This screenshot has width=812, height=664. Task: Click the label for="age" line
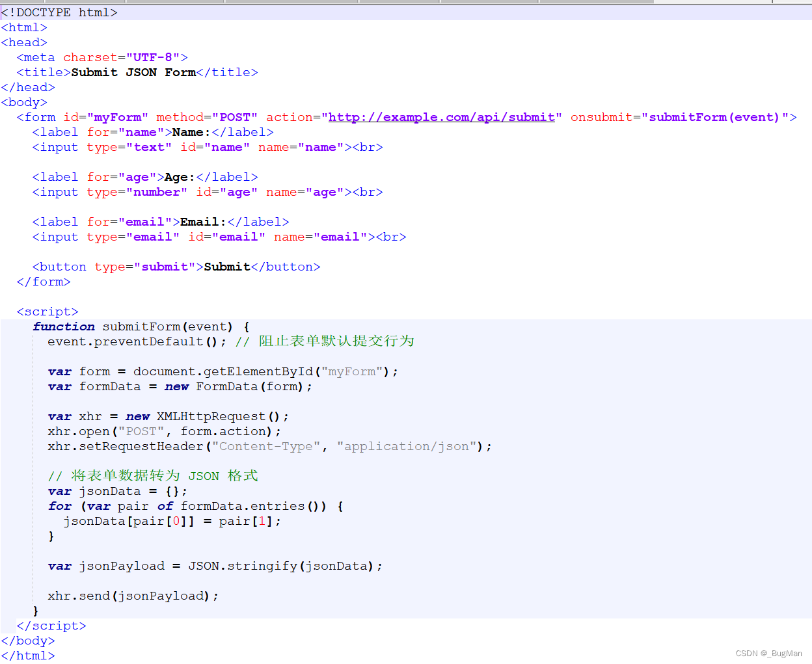point(145,177)
